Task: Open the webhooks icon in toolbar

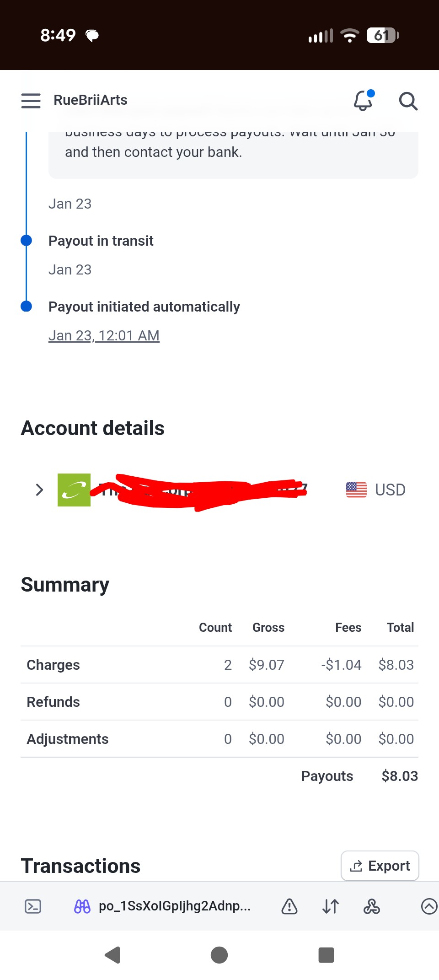Action: click(372, 906)
